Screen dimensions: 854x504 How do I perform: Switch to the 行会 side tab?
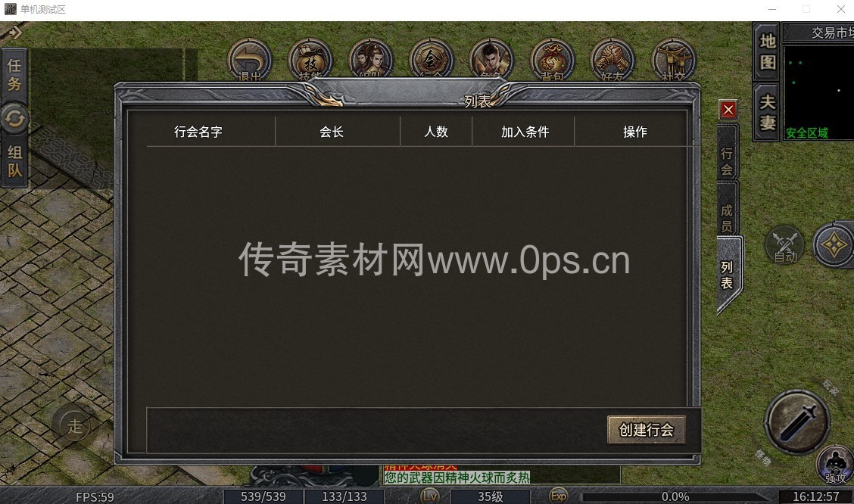click(727, 161)
